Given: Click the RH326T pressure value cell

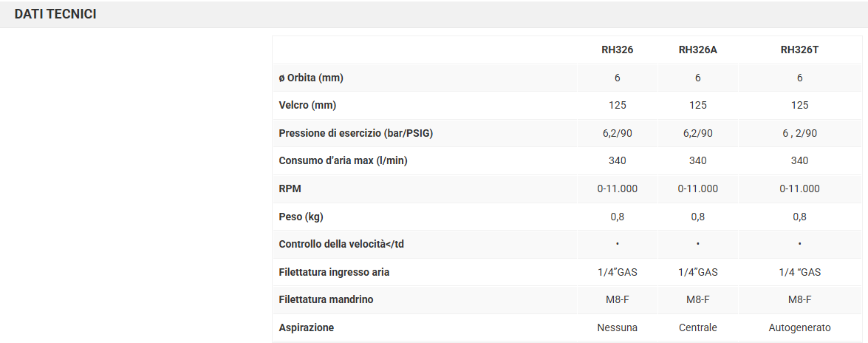Looking at the screenshot, I should [x=799, y=133].
